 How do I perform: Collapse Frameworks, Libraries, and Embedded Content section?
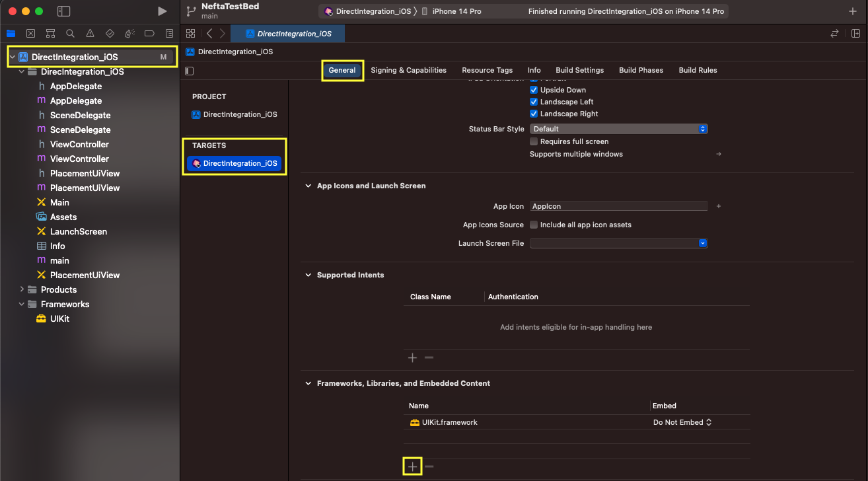point(308,383)
